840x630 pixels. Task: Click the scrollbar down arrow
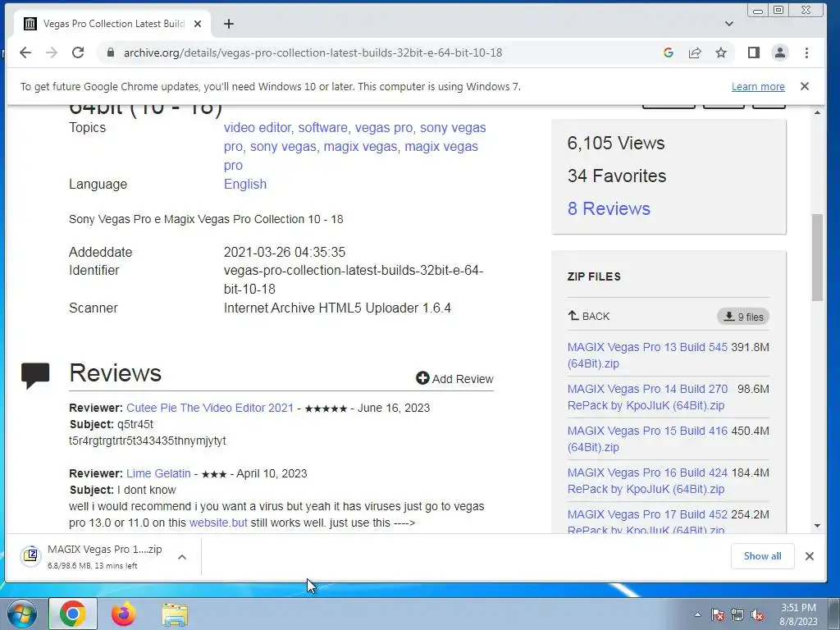click(817, 526)
